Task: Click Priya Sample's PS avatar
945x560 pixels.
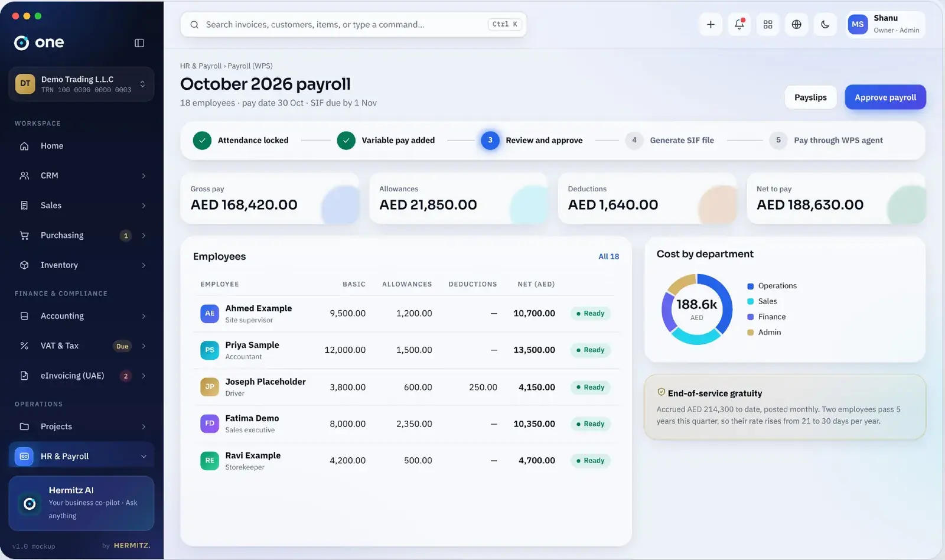Action: (x=210, y=350)
